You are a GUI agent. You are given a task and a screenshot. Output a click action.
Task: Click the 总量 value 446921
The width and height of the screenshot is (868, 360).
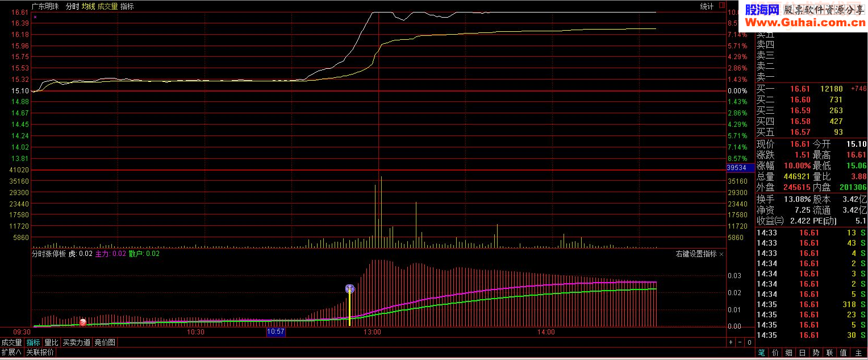798,176
